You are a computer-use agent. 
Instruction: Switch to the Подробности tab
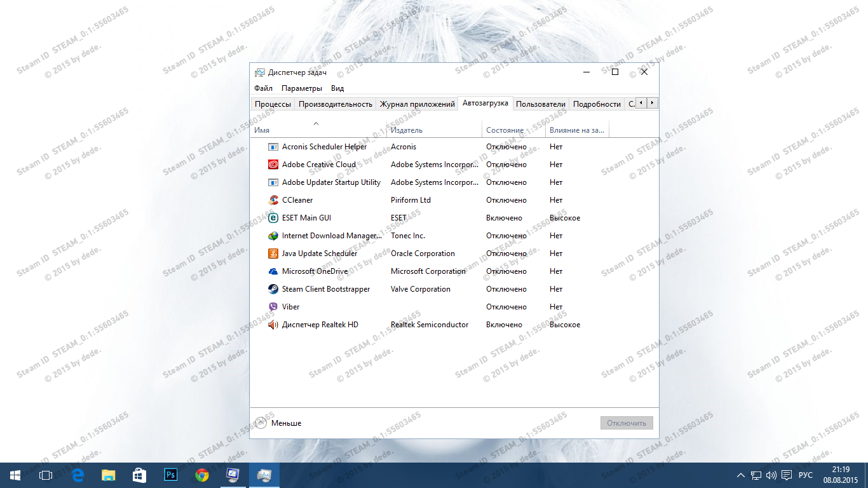click(597, 104)
